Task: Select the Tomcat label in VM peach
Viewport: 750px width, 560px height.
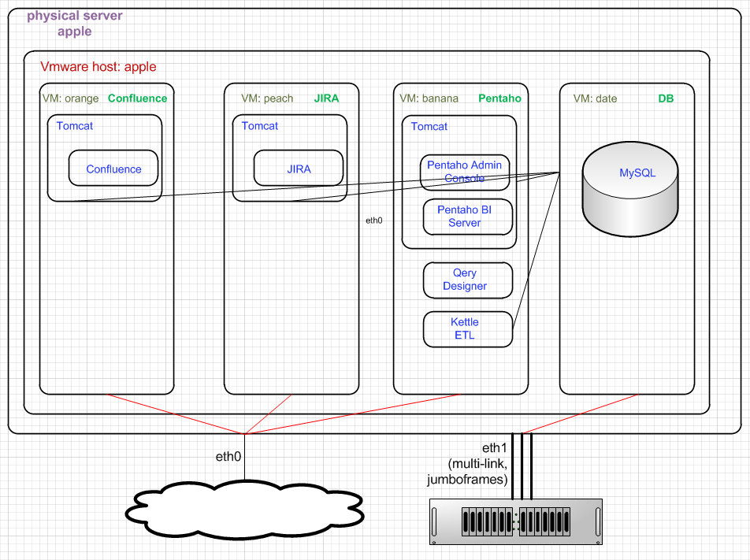Action: point(260,126)
